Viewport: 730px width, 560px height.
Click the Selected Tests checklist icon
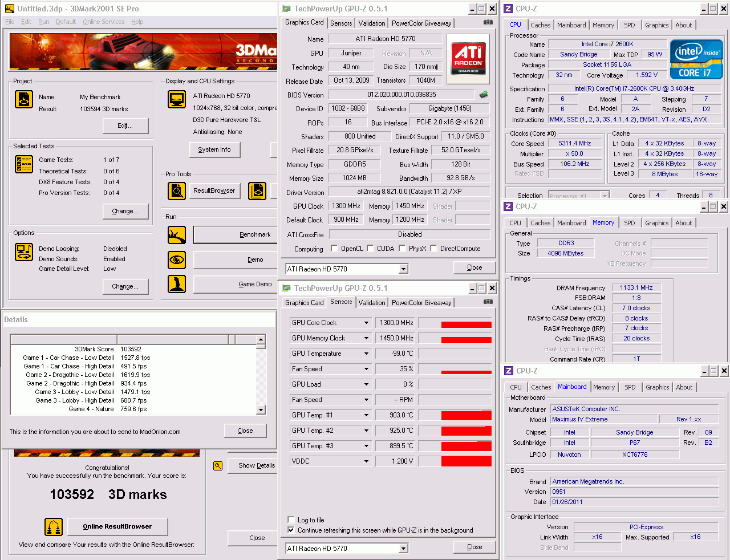[x=24, y=164]
